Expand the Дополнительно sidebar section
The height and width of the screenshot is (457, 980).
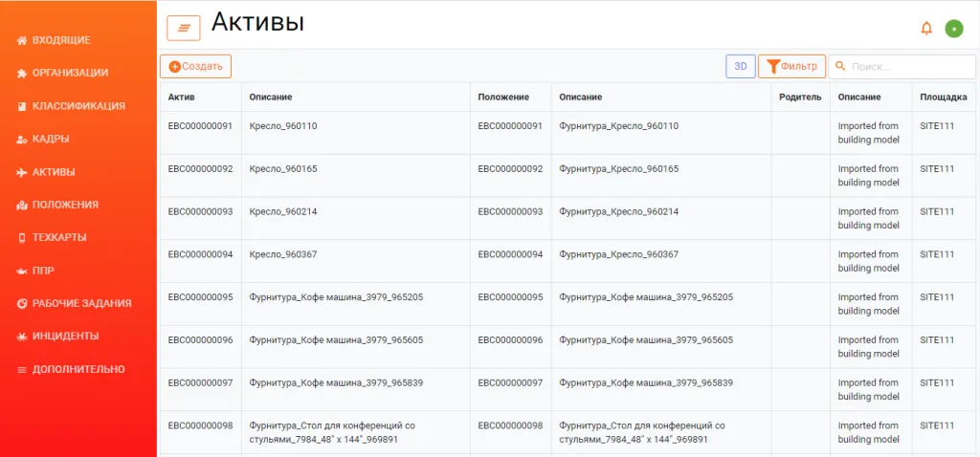pyautogui.click(x=78, y=369)
